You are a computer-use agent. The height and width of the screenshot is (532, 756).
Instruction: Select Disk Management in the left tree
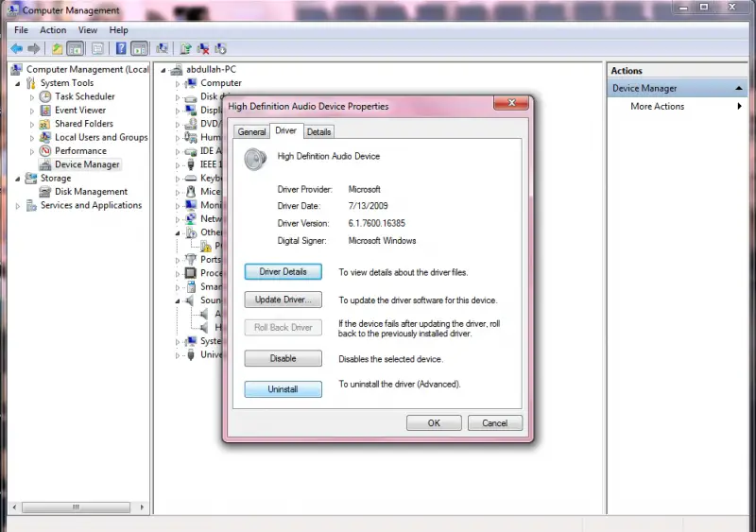coord(91,192)
